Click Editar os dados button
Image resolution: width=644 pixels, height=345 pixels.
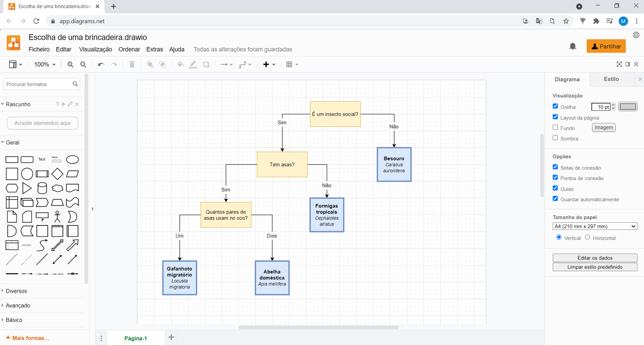(595, 258)
